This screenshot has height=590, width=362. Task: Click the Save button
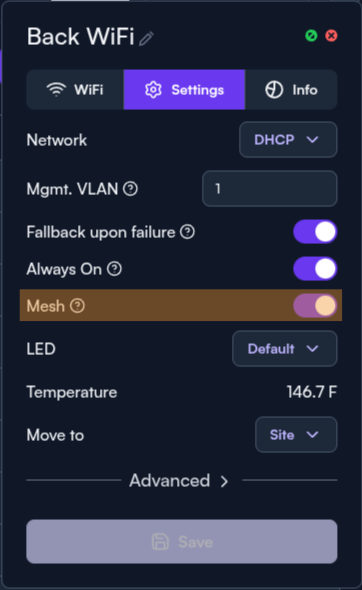click(182, 541)
